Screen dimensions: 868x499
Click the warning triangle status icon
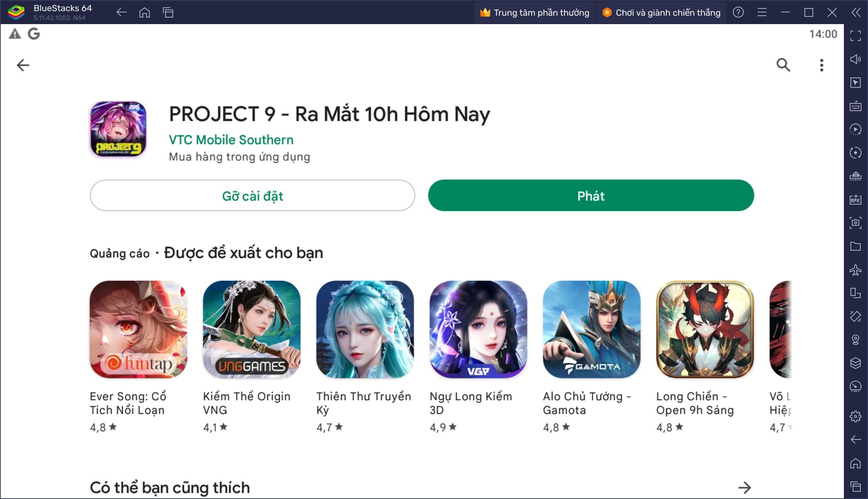coord(15,34)
